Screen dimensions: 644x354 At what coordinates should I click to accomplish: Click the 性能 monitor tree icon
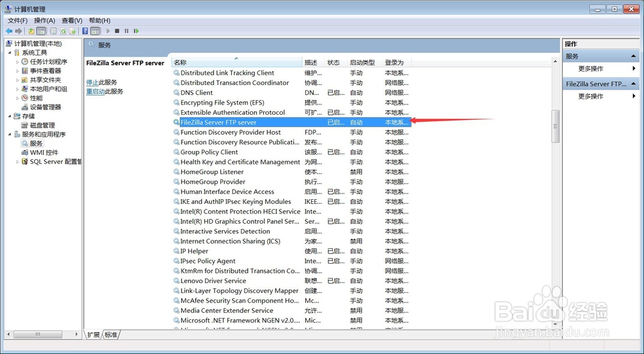[24, 98]
